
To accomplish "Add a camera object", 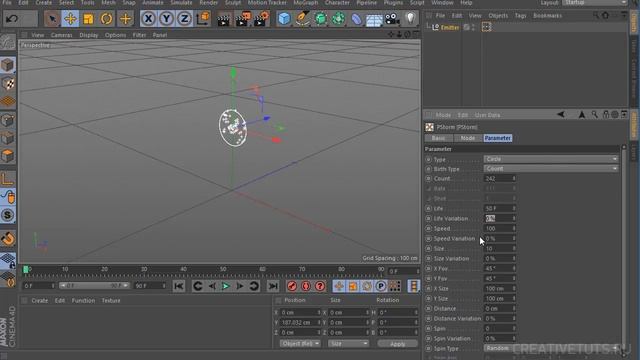I will (x=392, y=19).
